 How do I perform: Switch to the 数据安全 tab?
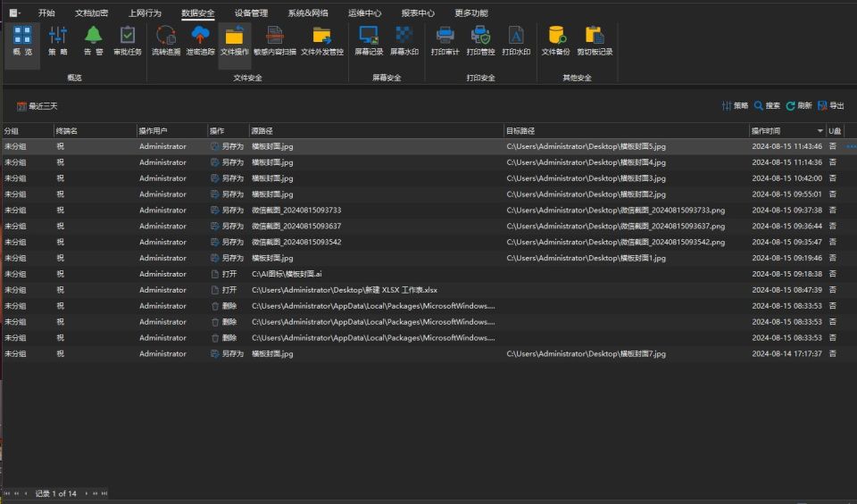pyautogui.click(x=198, y=12)
